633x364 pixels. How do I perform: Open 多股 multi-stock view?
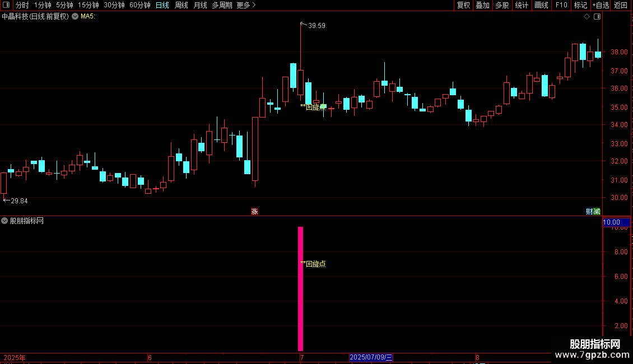click(x=502, y=5)
